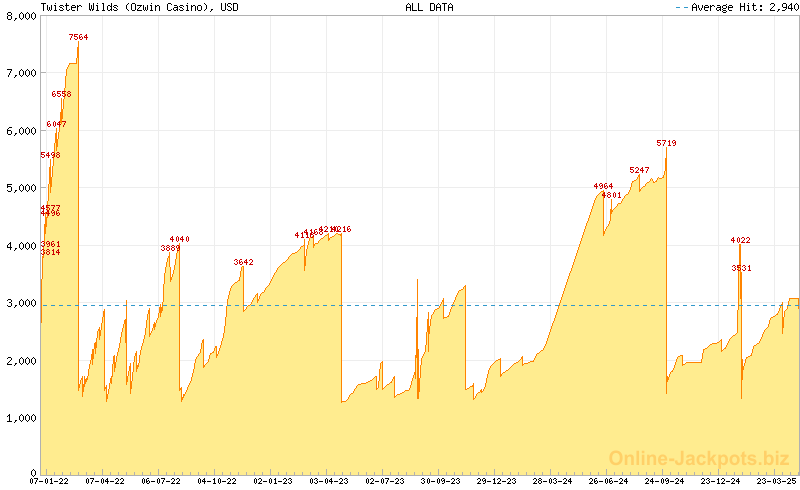Click the 4964 value marker

click(x=603, y=186)
